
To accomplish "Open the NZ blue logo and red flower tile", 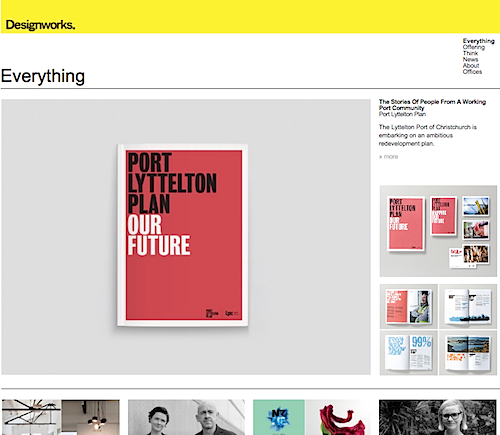I will 312,417.
